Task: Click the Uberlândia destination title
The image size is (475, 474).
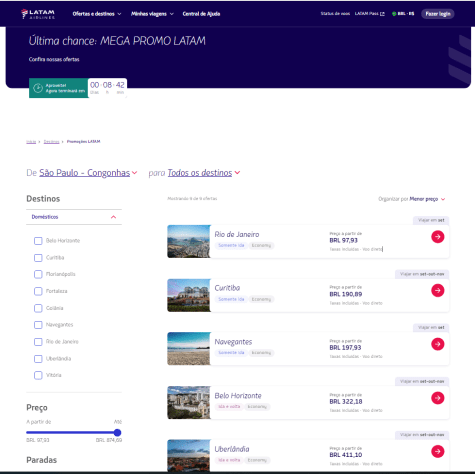Action: coord(232,449)
